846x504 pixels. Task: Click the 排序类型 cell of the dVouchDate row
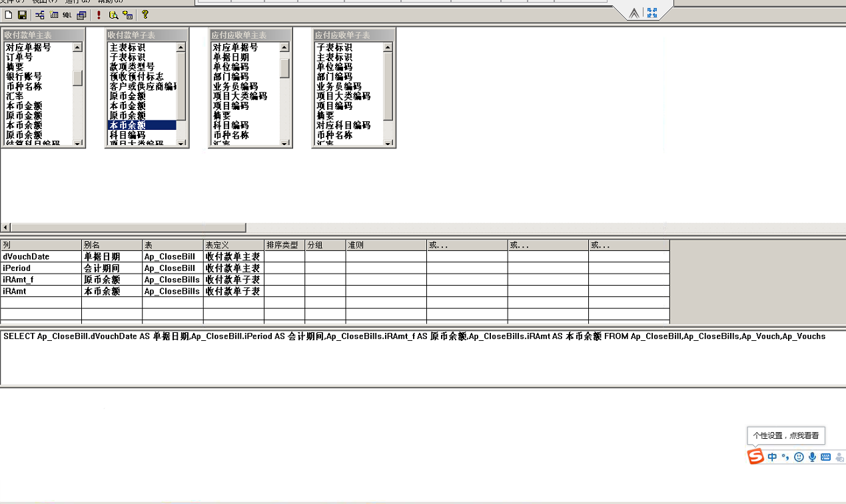point(284,256)
